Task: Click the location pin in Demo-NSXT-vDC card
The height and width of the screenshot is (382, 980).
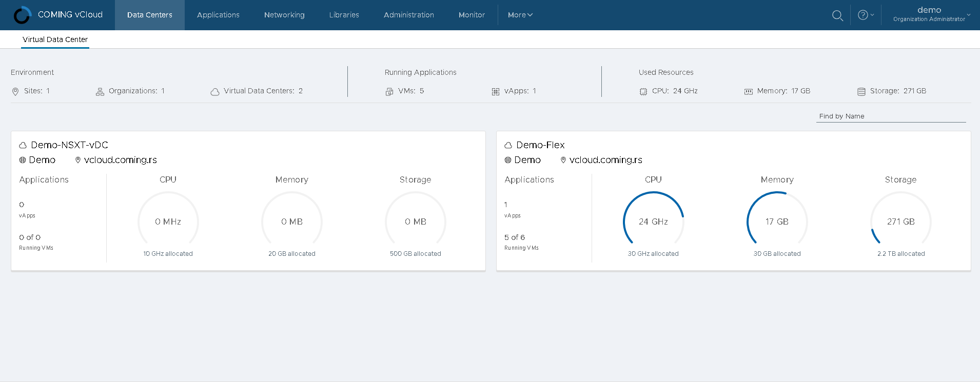Action: 78,160
